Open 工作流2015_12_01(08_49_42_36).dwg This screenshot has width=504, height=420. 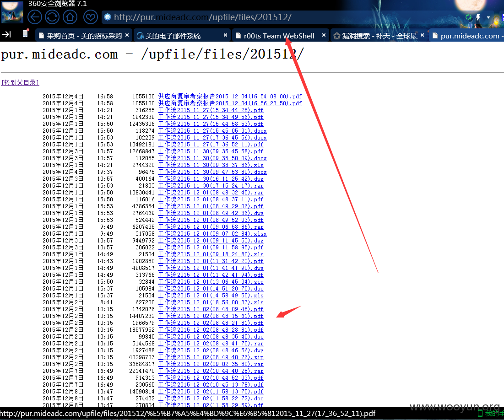(x=211, y=213)
